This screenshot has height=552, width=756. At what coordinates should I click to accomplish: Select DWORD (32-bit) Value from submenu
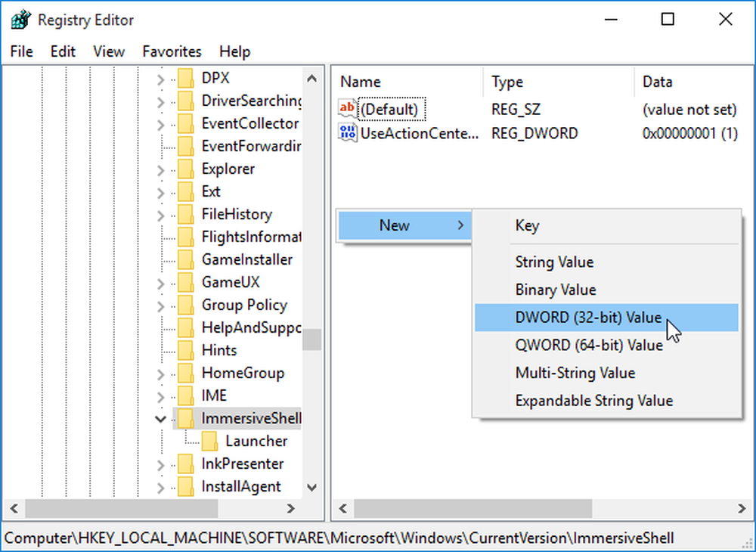[x=587, y=318]
